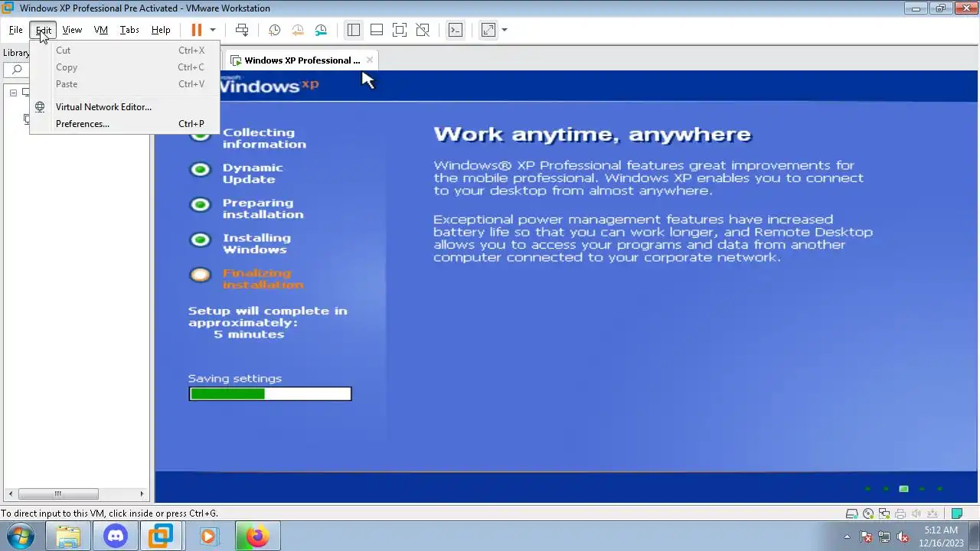The width and height of the screenshot is (980, 551).
Task: Click the muted volume tray icon
Action: click(903, 536)
